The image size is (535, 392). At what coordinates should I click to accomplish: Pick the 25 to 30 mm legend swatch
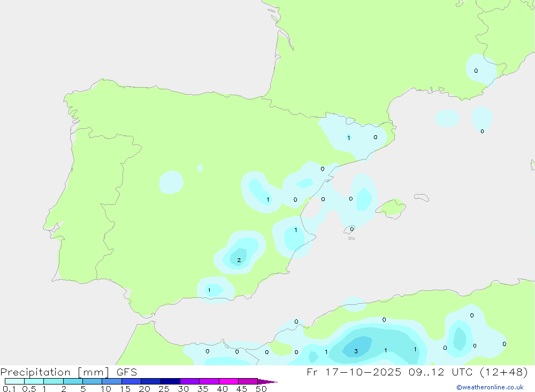pyautogui.click(x=170, y=381)
